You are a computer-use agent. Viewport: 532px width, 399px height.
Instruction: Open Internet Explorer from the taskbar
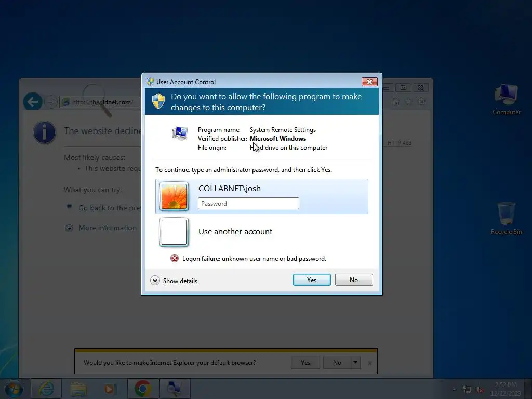click(x=46, y=389)
